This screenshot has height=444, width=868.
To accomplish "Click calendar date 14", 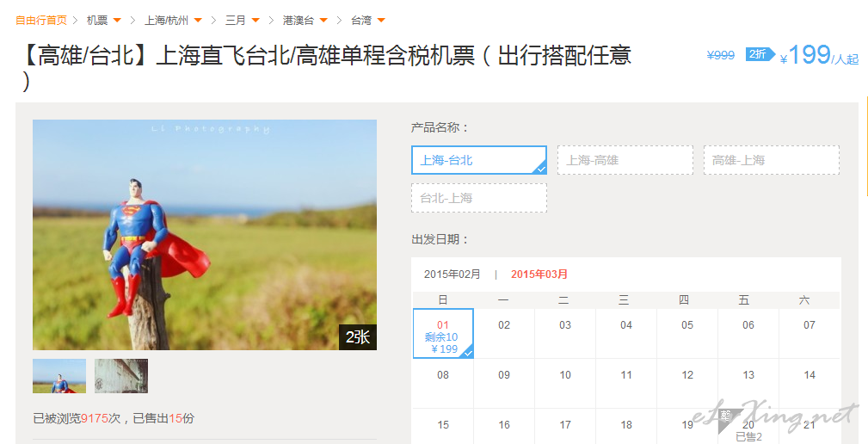I will [810, 383].
